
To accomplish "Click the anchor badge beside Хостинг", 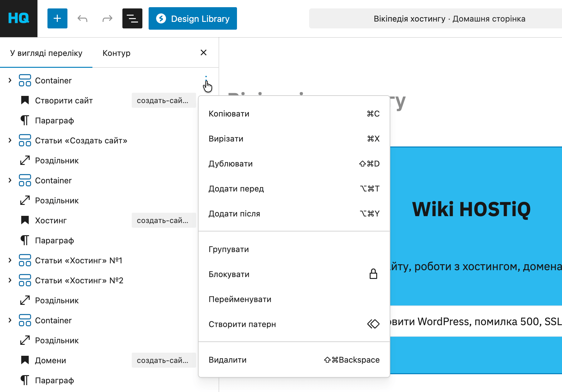I will pos(164,221).
